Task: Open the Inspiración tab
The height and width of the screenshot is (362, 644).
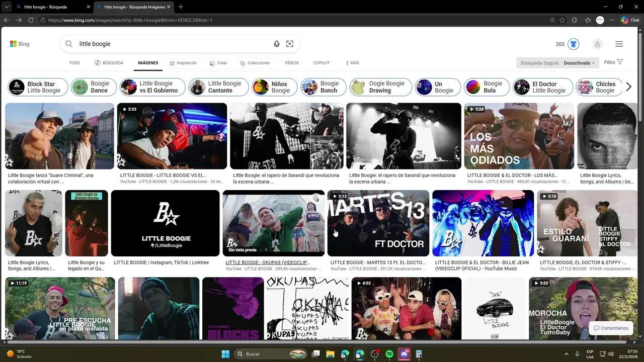Action: (183, 63)
